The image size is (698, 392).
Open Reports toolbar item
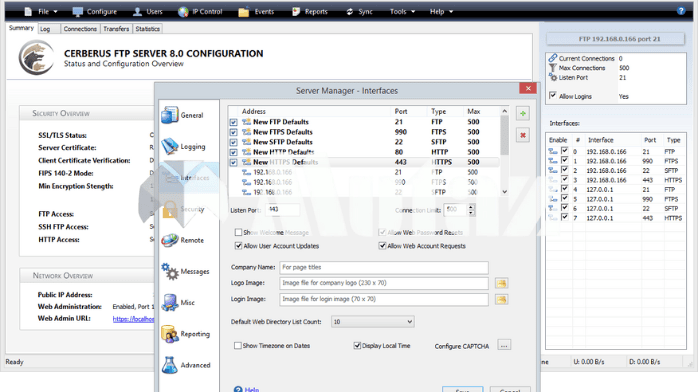pos(310,12)
